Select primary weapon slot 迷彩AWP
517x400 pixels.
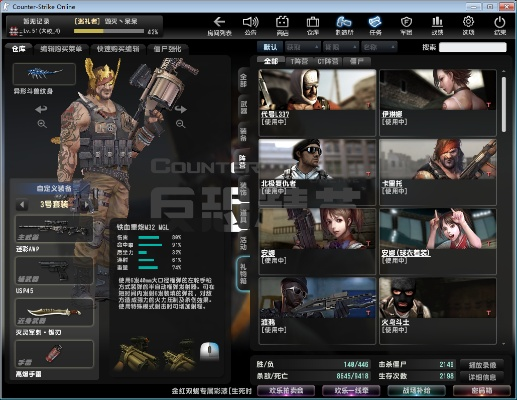tap(54, 229)
